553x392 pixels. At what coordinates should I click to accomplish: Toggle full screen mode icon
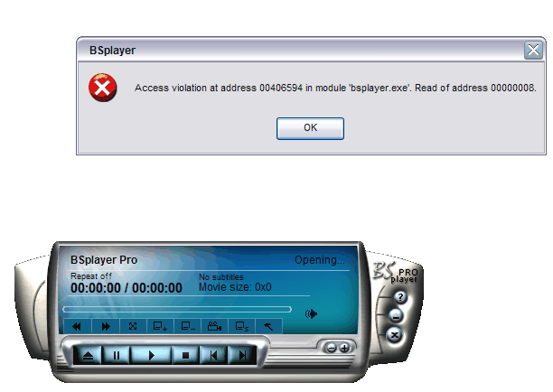click(x=133, y=326)
